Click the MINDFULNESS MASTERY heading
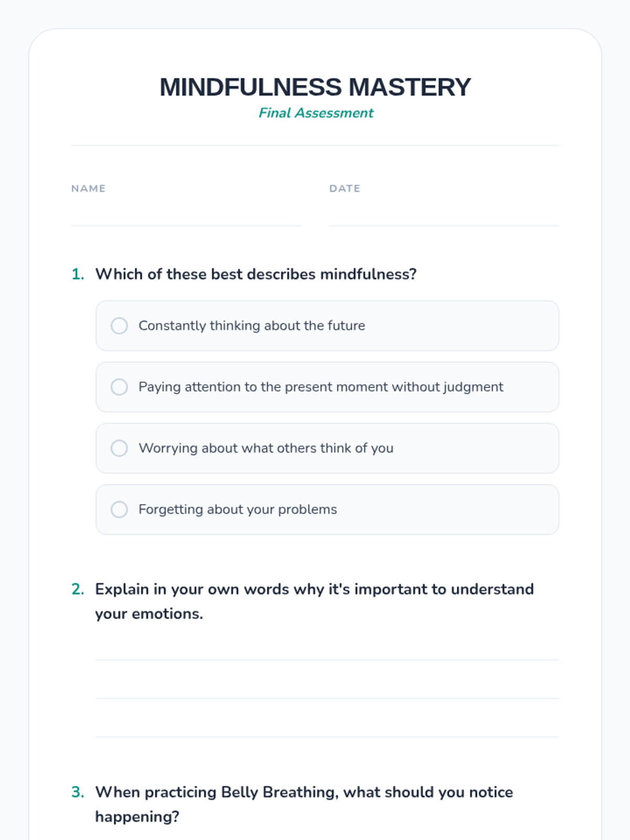This screenshot has height=840, width=630. pos(315,87)
